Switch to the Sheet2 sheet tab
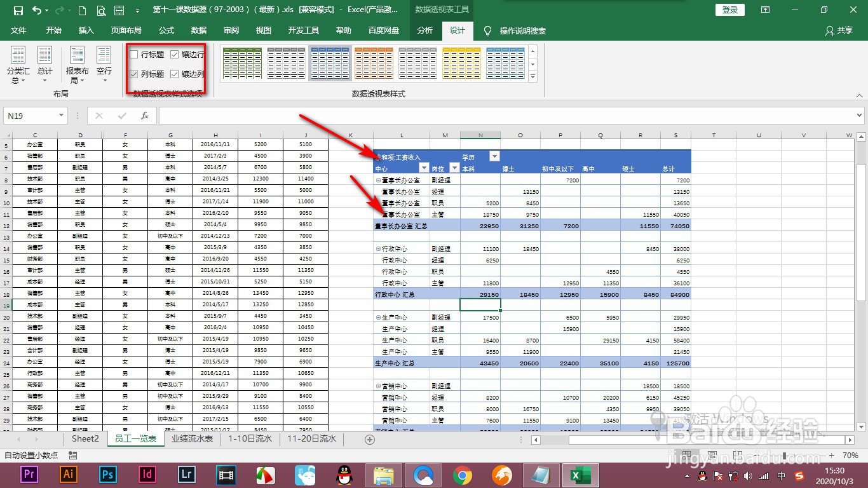 [85, 439]
